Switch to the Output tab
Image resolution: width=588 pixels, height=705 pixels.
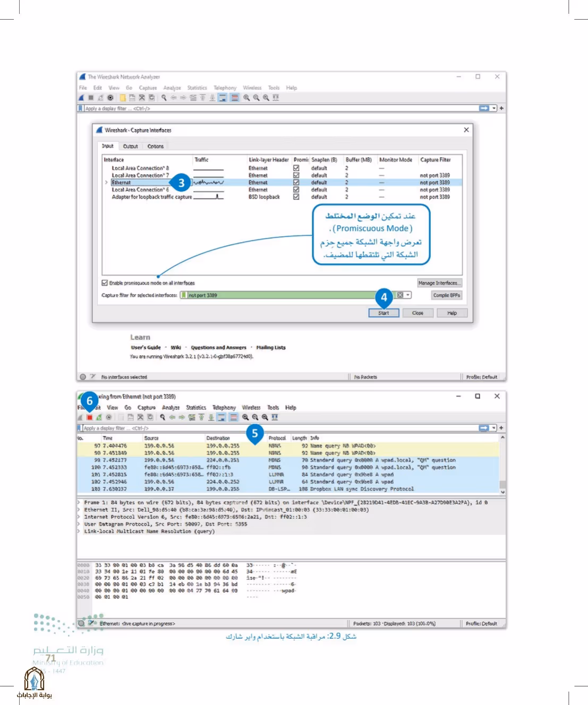point(130,146)
